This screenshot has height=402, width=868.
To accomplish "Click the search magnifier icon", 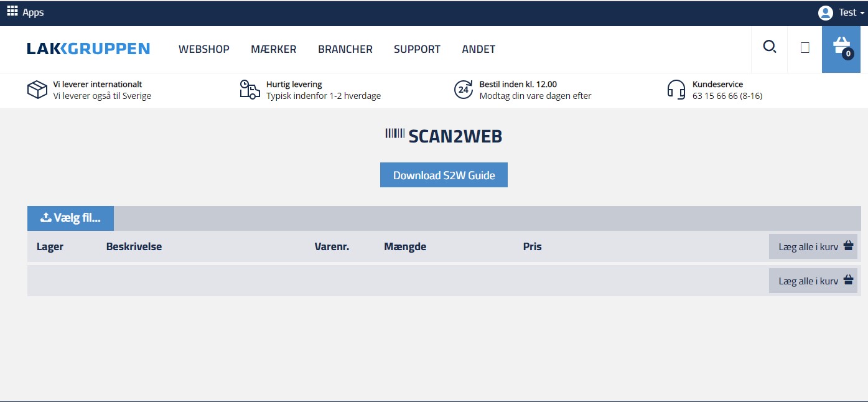I will pyautogui.click(x=770, y=47).
